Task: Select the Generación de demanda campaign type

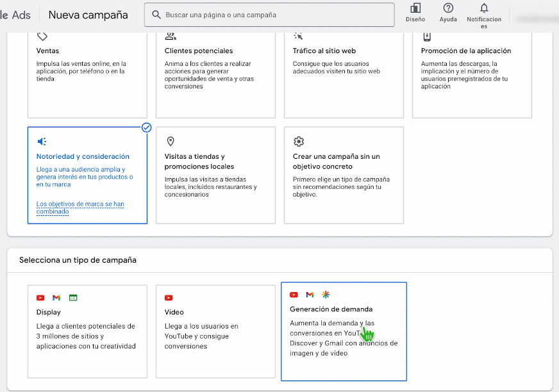Action: coord(344,331)
